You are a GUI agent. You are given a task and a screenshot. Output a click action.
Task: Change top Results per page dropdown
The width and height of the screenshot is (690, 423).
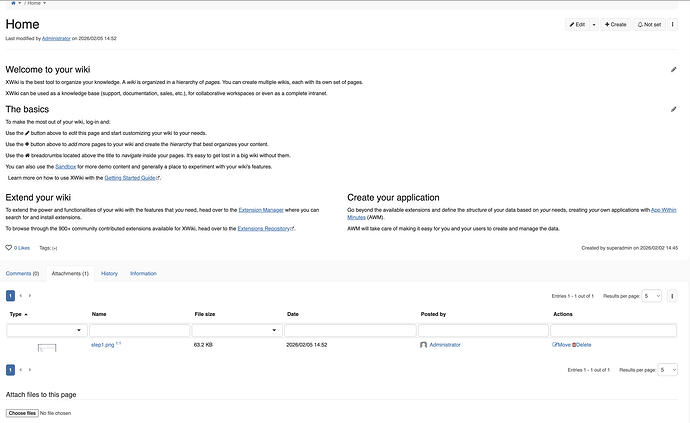click(x=651, y=296)
